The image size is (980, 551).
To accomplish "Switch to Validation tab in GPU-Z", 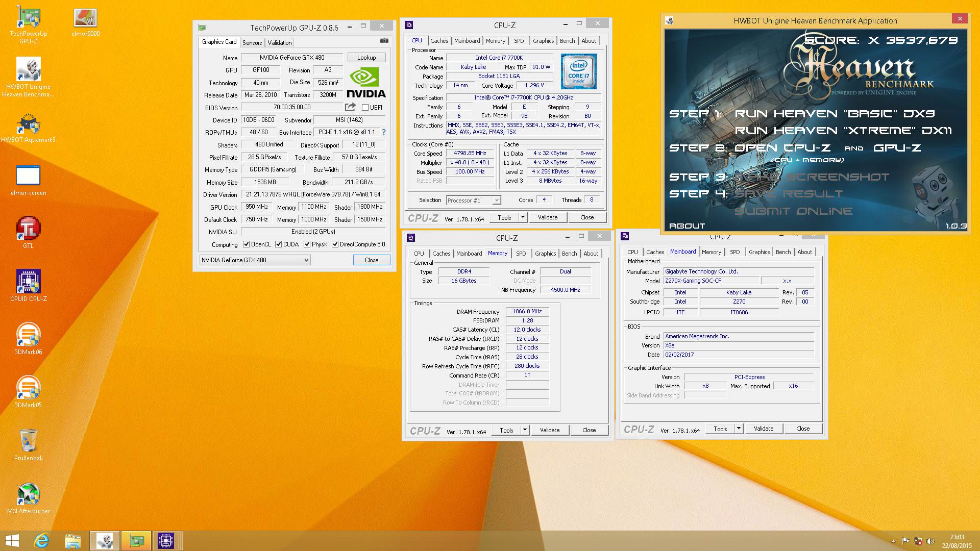I will click(280, 43).
